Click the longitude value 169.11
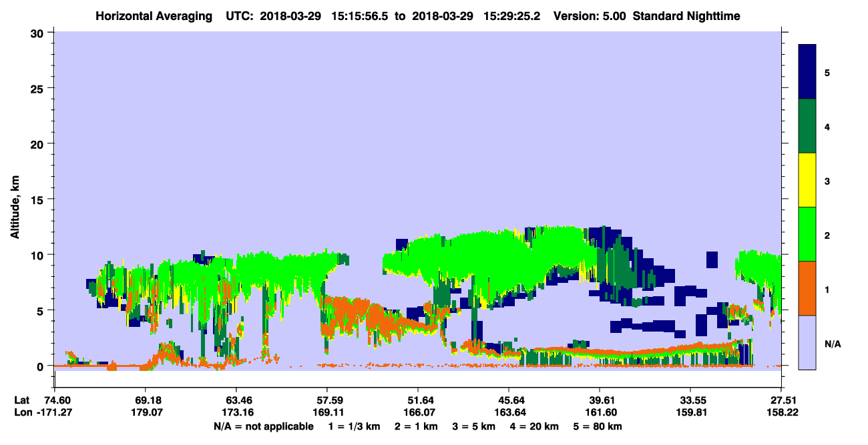Viewport: 868px width, 445px height. [327, 412]
